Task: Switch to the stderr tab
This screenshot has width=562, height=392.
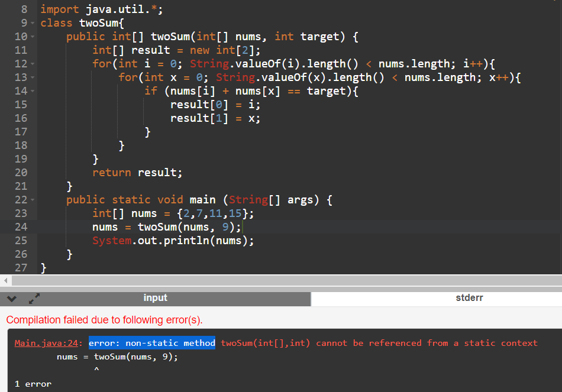Action: [469, 298]
